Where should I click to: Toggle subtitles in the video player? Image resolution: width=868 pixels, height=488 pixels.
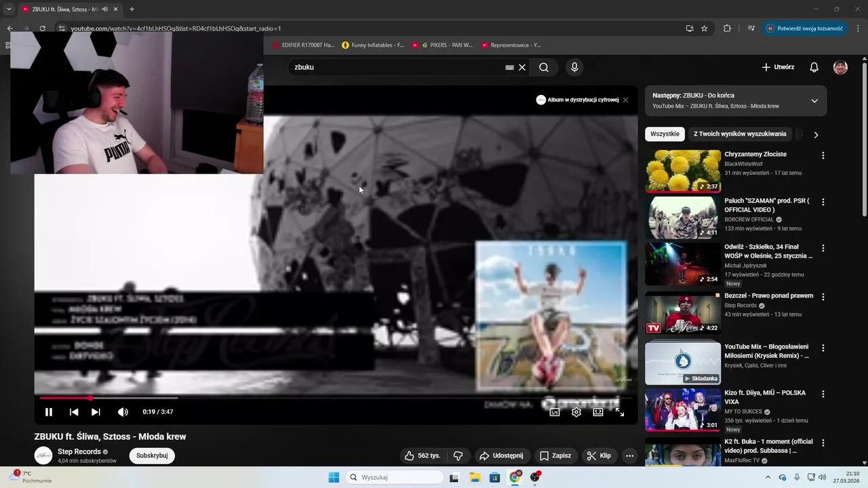click(x=555, y=412)
